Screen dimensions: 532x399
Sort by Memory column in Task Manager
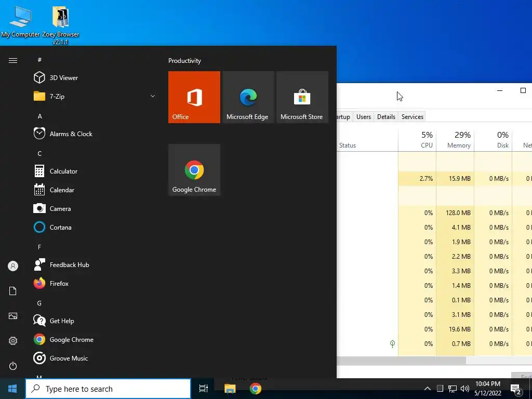click(455, 140)
